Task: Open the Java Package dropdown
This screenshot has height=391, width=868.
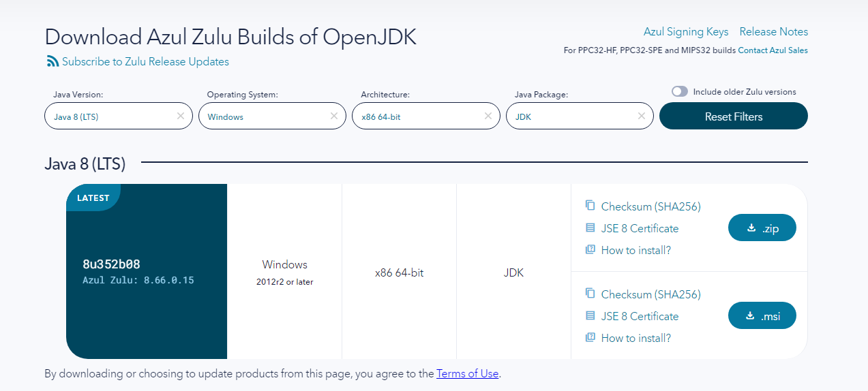Action: pos(580,116)
